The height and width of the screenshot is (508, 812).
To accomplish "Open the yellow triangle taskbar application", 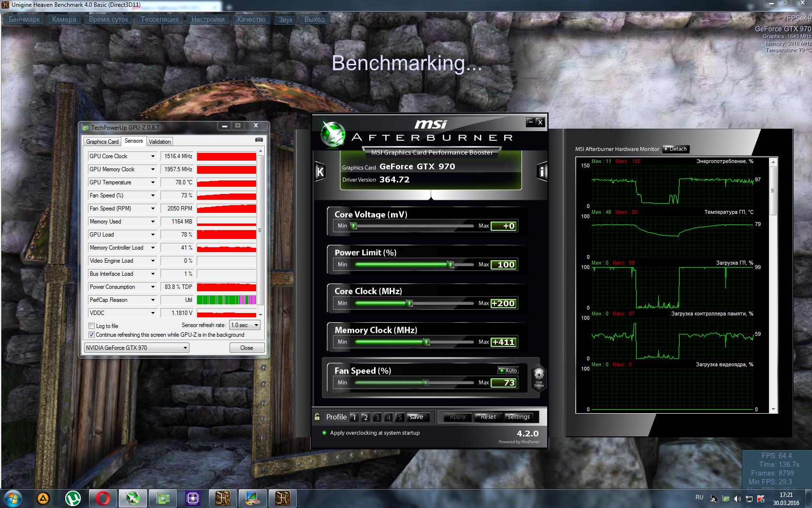I will coord(43,498).
